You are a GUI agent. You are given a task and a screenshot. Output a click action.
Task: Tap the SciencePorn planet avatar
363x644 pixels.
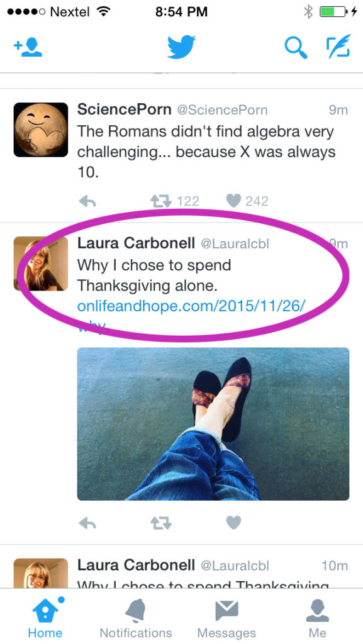point(41,130)
